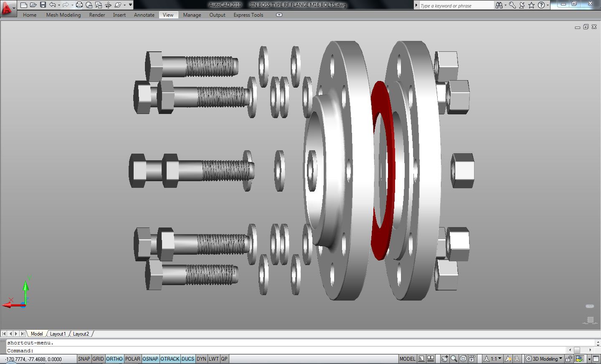The width and height of the screenshot is (601, 364).
Task: Click the Clean Screen icon
Action: [596, 359]
